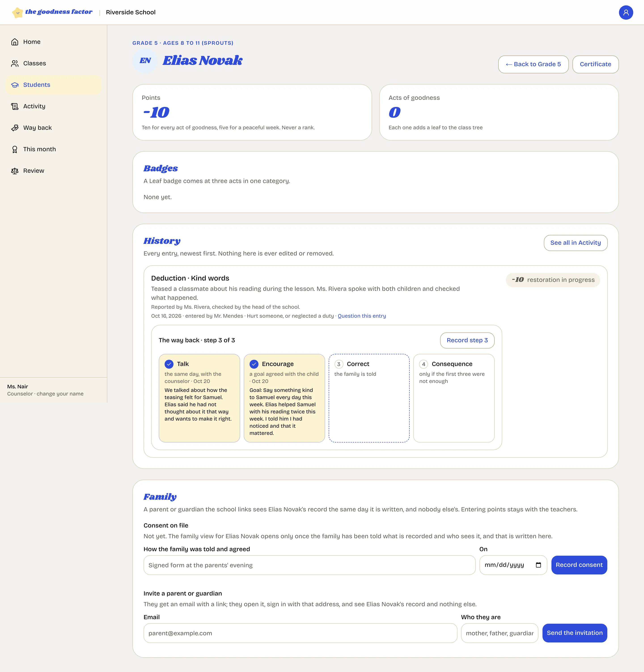Open the user profile avatar icon

(625, 12)
